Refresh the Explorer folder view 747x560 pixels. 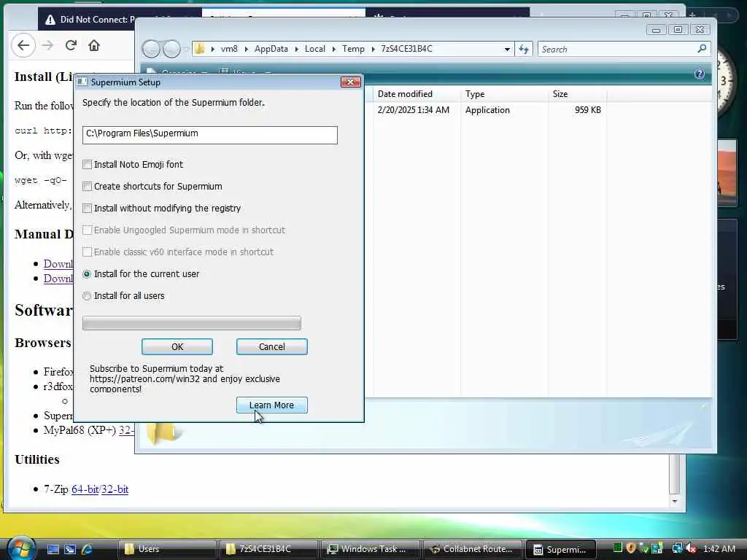[x=524, y=49]
